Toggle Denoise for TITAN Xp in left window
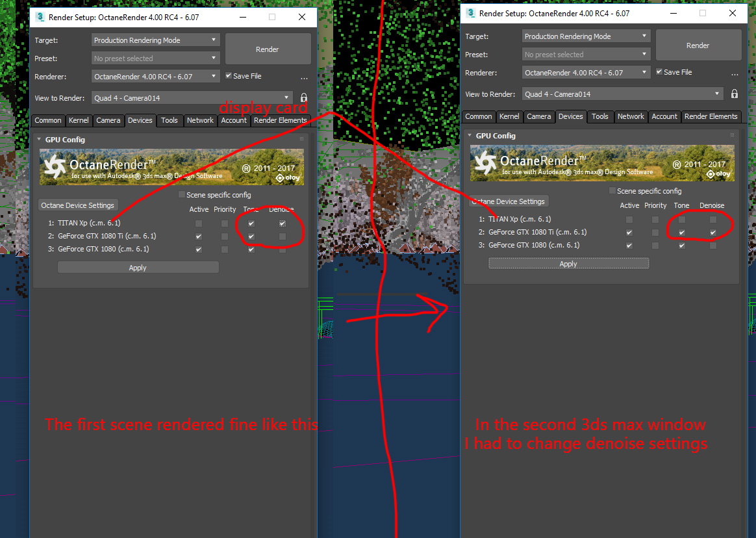Image resolution: width=756 pixels, height=538 pixels. [283, 224]
